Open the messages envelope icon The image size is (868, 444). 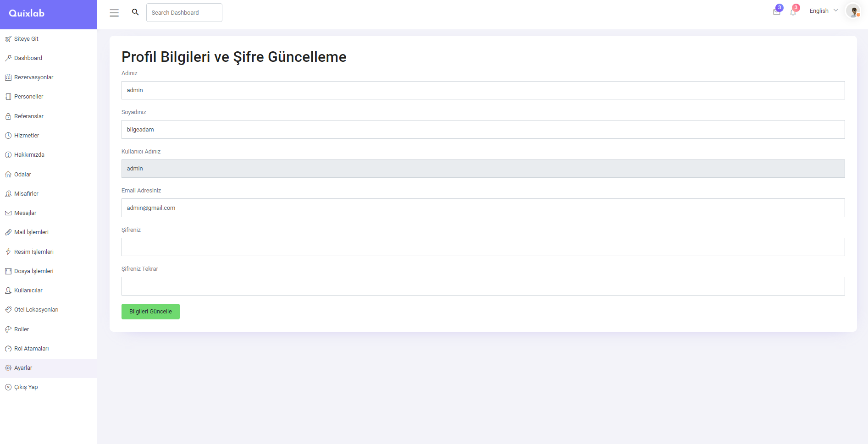[x=776, y=12]
